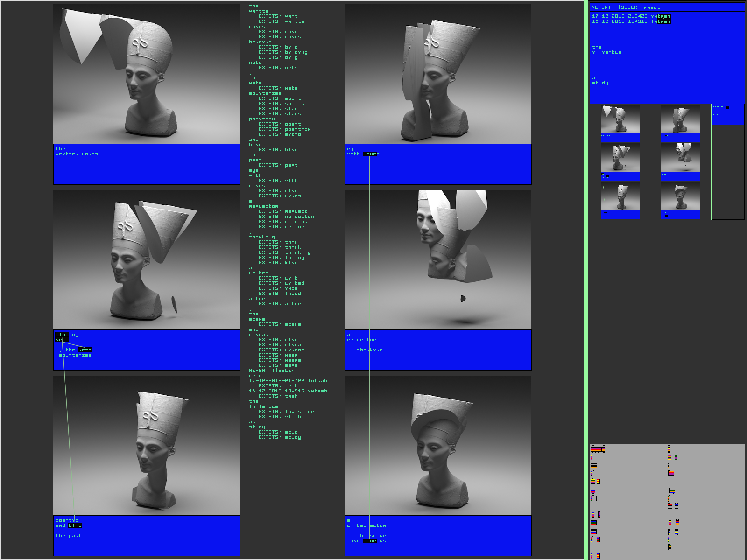This screenshot has width=747, height=560.
Task: Click 'a reflector' in the blue caption
Action: pos(361,337)
